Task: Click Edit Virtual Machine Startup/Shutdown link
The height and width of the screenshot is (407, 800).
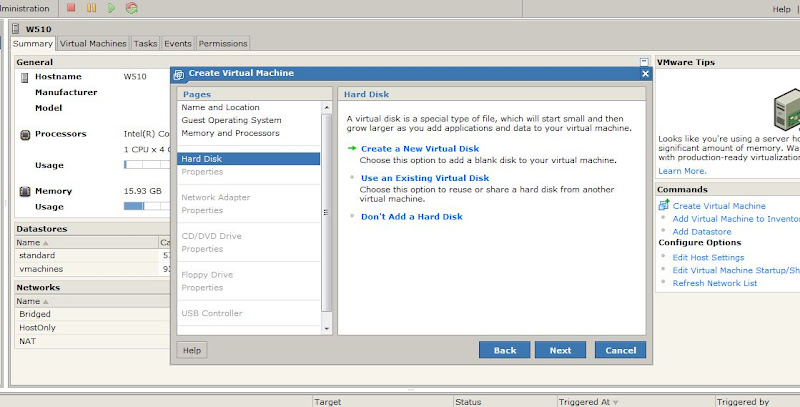Action: coord(736,270)
